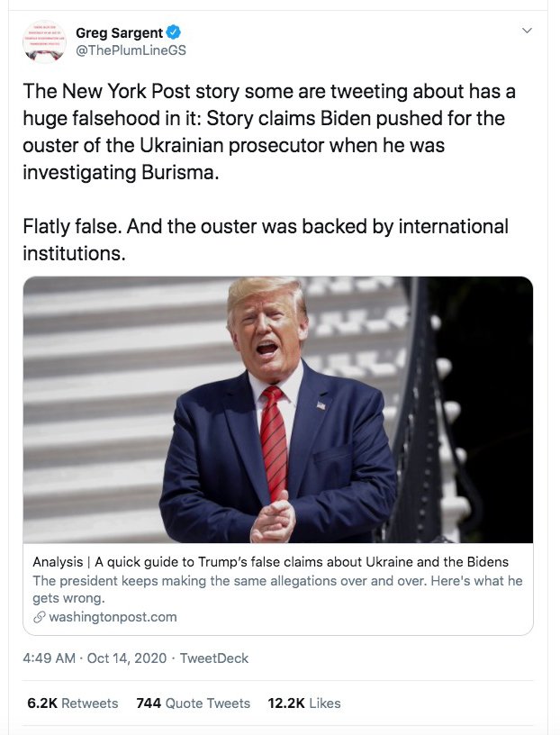Open the 'A quick guide to Trump's false claims' headline
Image resolution: width=560 pixels, height=735 pixels.
pos(270,562)
